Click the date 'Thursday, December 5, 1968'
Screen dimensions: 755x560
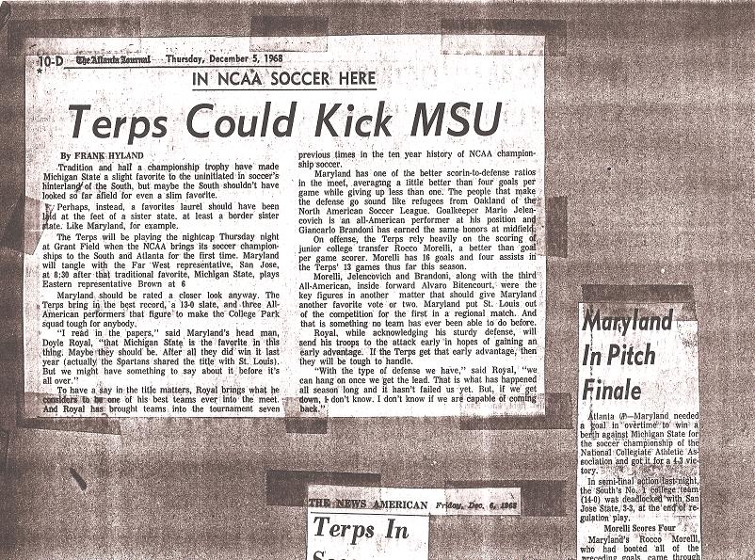click(224, 59)
